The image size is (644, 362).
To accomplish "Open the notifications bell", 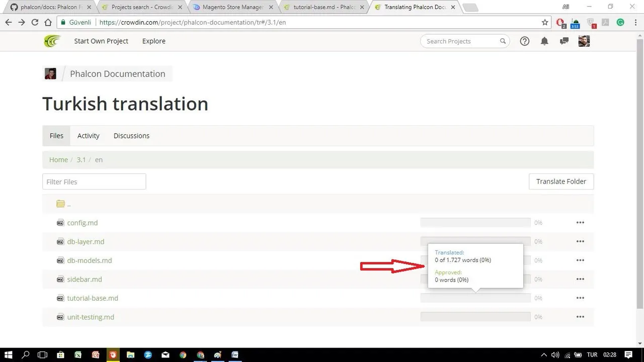I will pyautogui.click(x=544, y=41).
